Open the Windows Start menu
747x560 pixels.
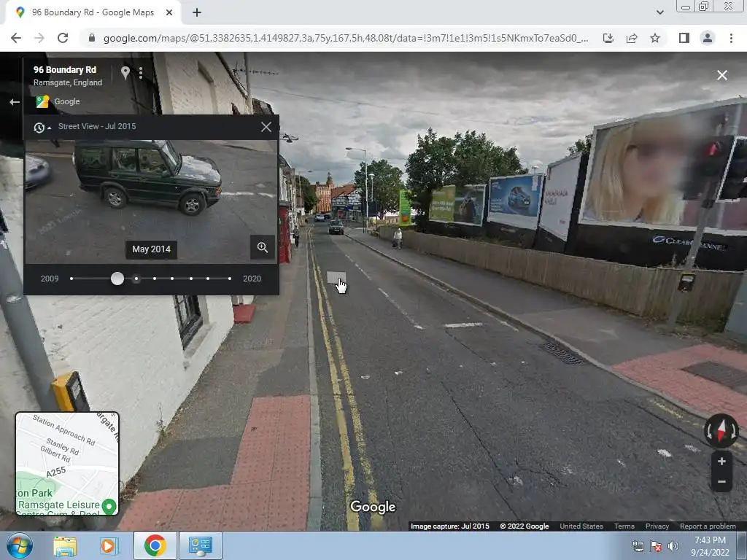point(19,545)
